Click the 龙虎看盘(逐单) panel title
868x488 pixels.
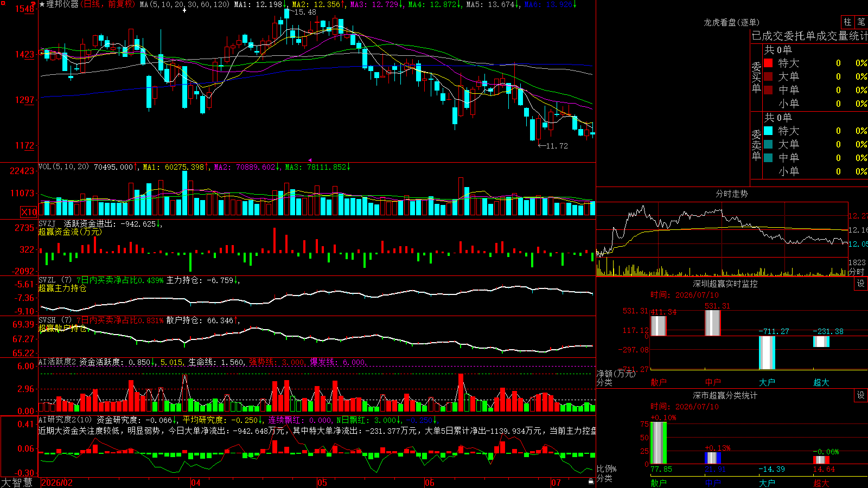(x=731, y=22)
